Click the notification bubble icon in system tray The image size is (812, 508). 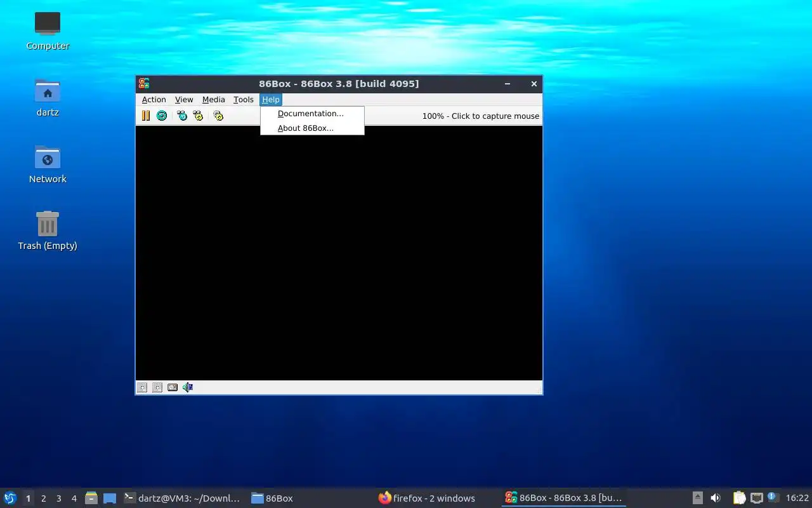773,498
